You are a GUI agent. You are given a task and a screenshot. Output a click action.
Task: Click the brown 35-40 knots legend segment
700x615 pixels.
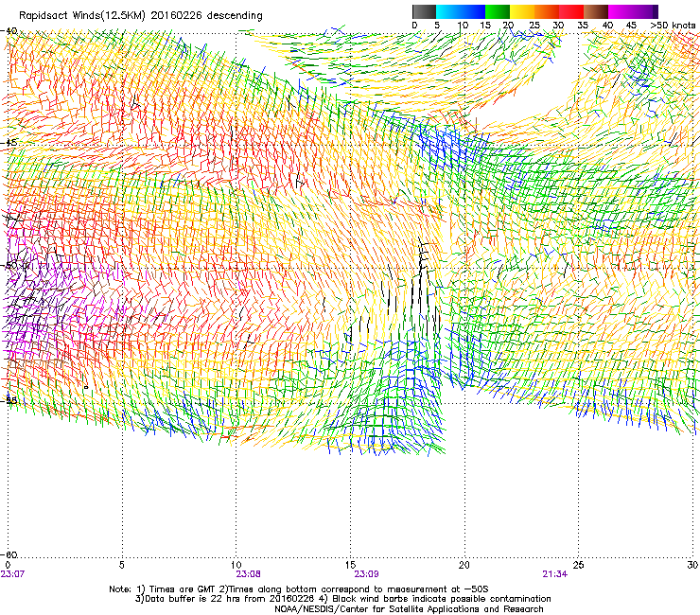point(596,11)
